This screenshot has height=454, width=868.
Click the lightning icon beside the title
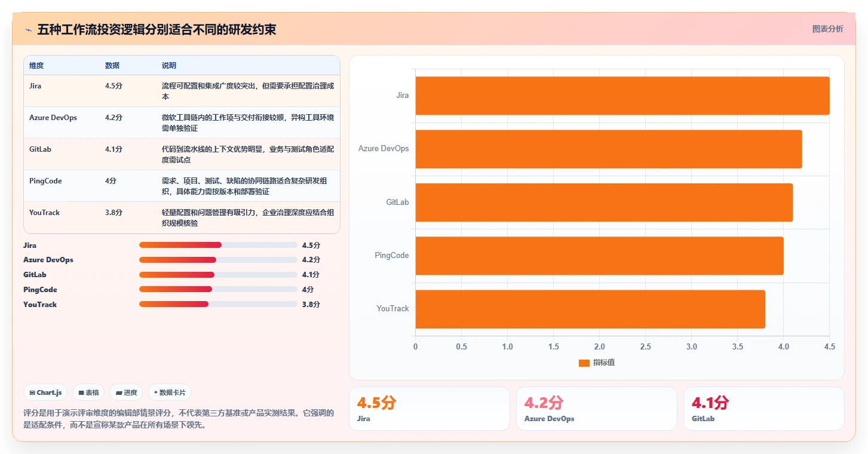coord(28,30)
